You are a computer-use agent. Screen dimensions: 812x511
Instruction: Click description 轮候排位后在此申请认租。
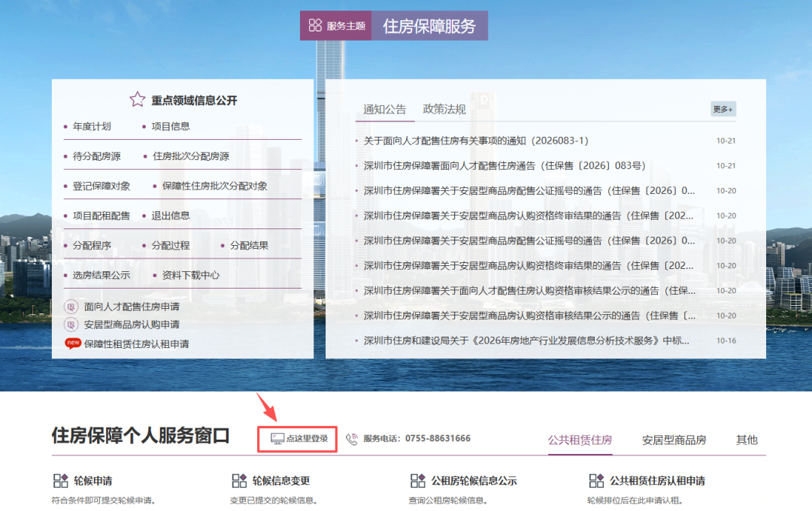pyautogui.click(x=635, y=500)
